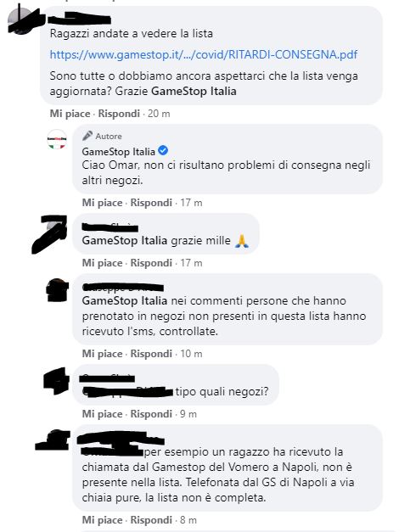Like the 'tipo quali negozi?' comment
The image size is (410, 532).
click(102, 414)
